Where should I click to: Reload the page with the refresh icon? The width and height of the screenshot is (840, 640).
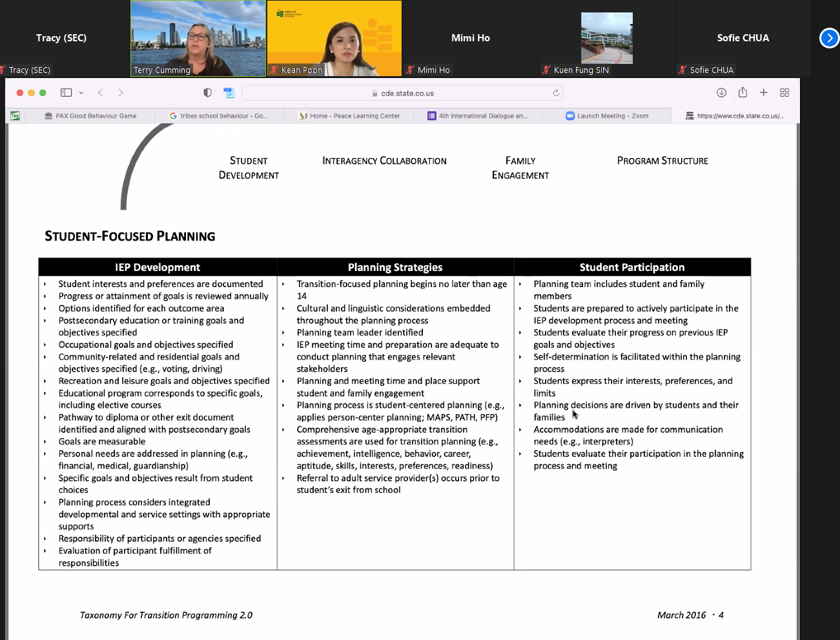point(556,93)
